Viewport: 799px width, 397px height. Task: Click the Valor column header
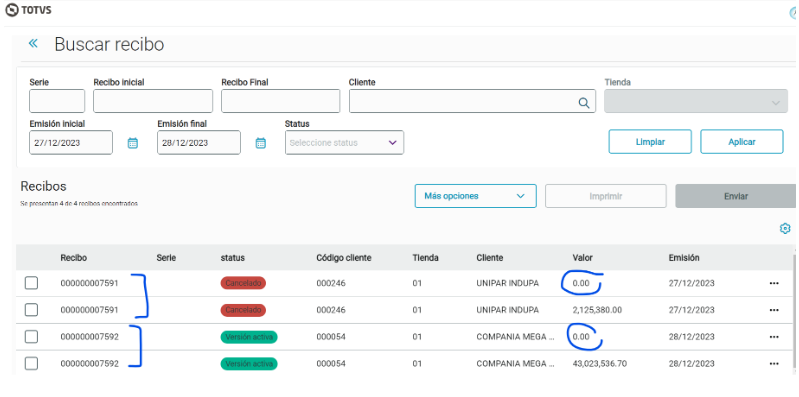click(x=582, y=258)
